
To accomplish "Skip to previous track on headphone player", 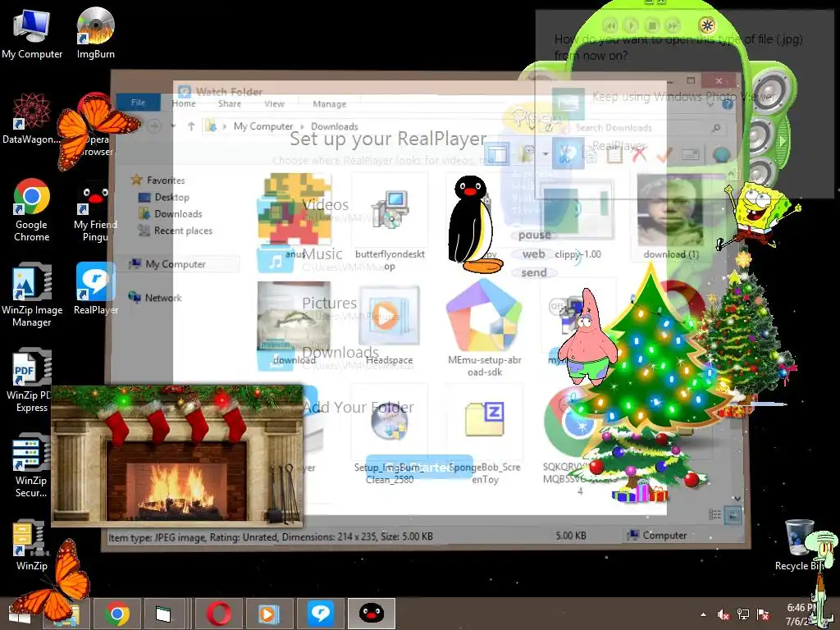I will 610,25.
